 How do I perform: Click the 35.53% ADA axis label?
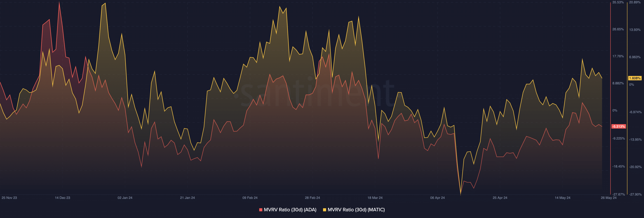[618, 2]
